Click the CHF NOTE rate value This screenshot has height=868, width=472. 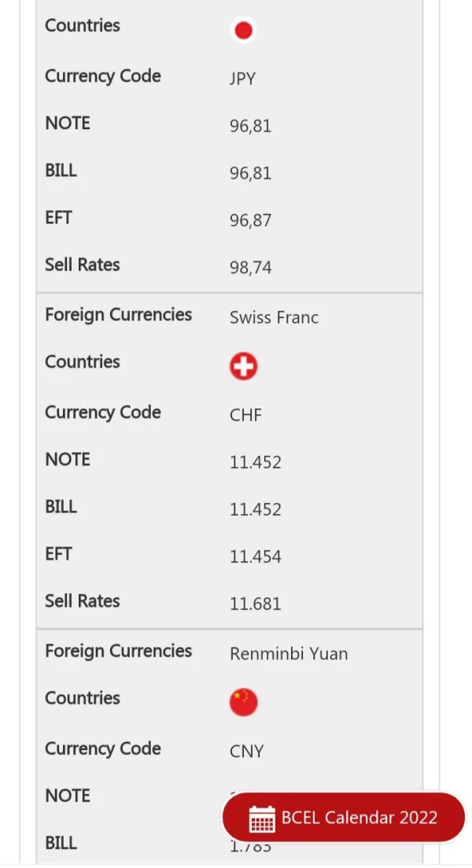[255, 462]
